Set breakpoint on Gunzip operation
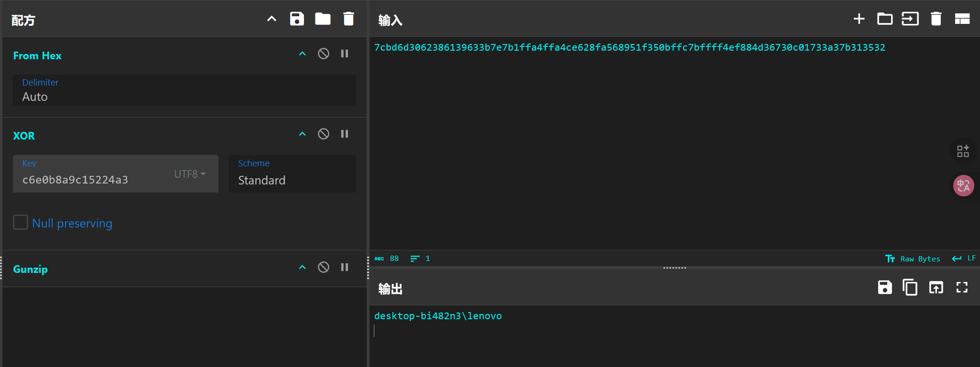 pos(345,267)
